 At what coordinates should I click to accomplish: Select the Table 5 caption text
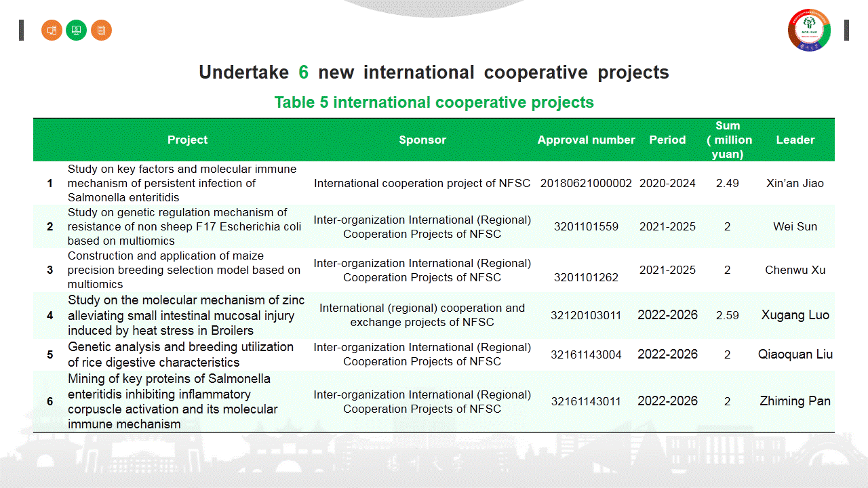click(433, 102)
